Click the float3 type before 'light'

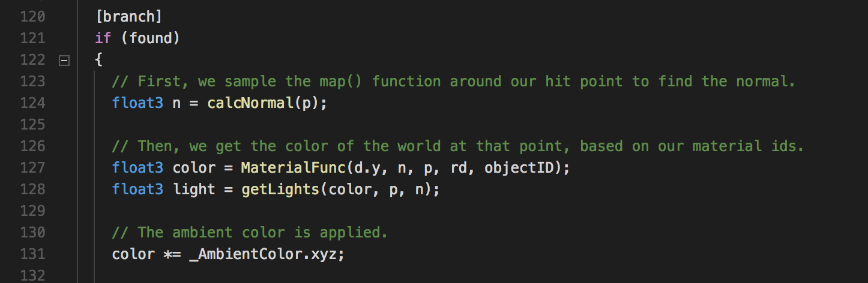(x=137, y=189)
